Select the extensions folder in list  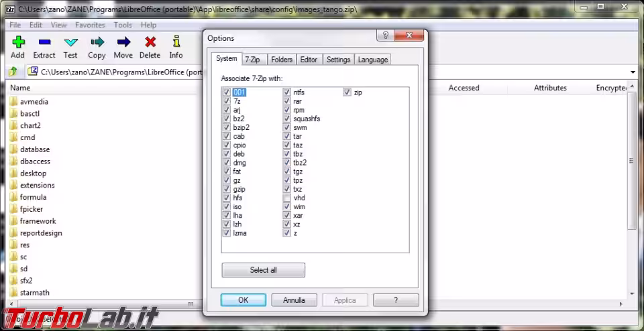tap(37, 186)
